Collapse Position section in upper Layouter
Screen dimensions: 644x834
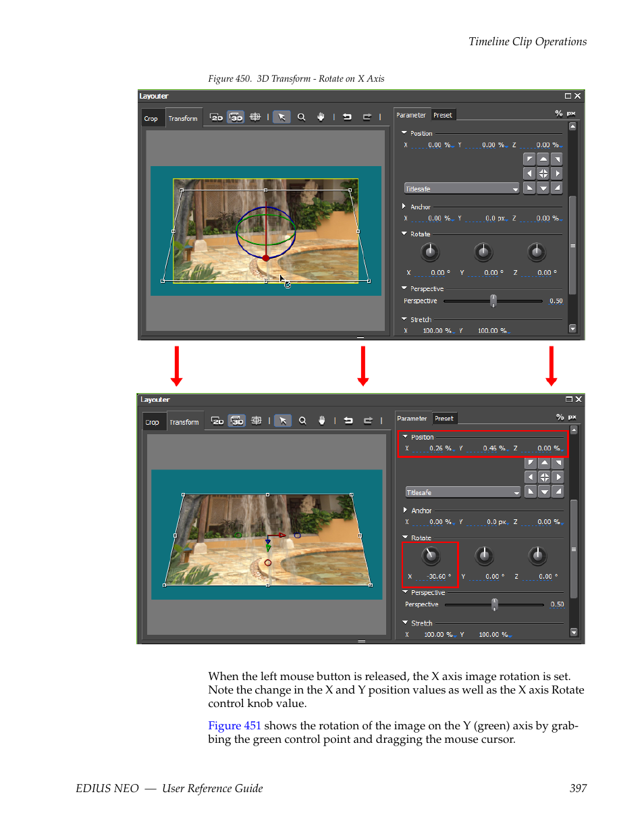tap(404, 133)
